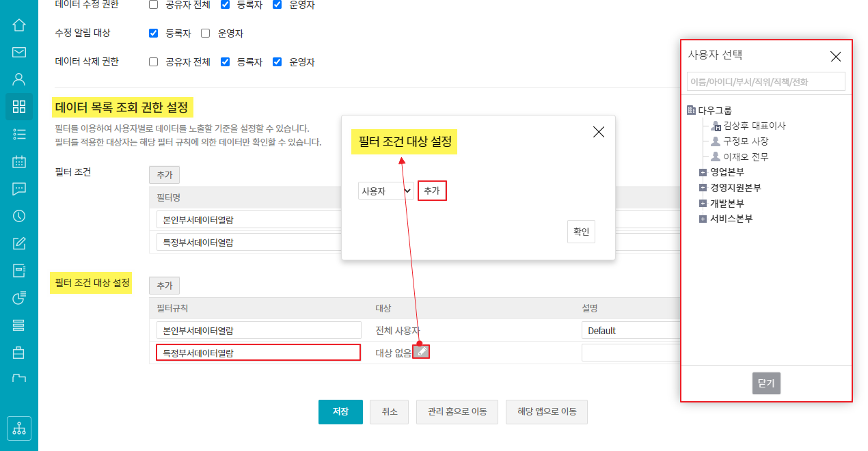Open the mail envelope icon
The image size is (868, 451).
(x=19, y=52)
